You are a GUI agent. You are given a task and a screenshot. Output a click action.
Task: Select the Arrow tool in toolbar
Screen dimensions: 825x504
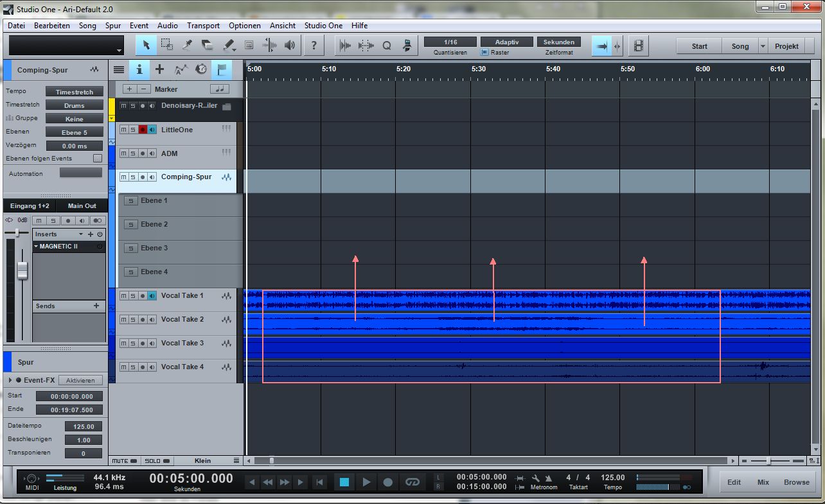coord(146,46)
